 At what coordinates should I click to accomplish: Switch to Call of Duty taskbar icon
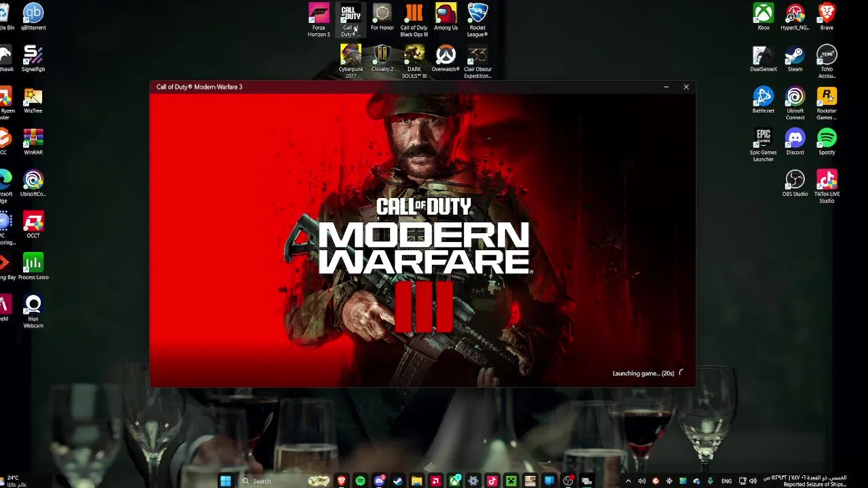pyautogui.click(x=587, y=481)
